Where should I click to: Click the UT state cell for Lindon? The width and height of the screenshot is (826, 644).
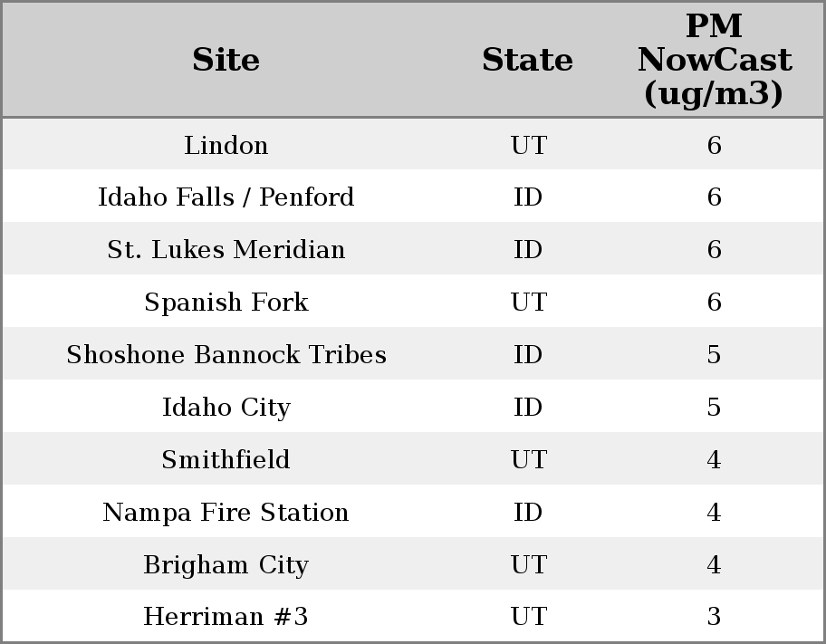pyautogui.click(x=528, y=145)
